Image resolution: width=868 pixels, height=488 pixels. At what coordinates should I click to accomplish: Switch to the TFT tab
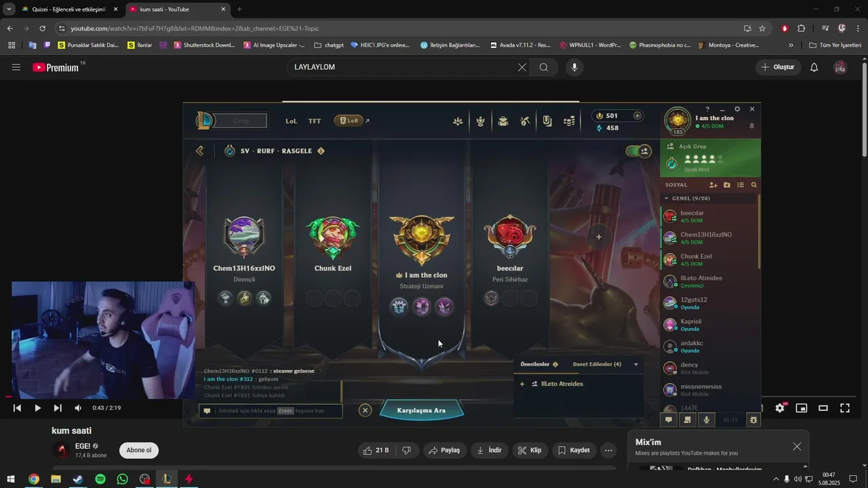coord(315,121)
